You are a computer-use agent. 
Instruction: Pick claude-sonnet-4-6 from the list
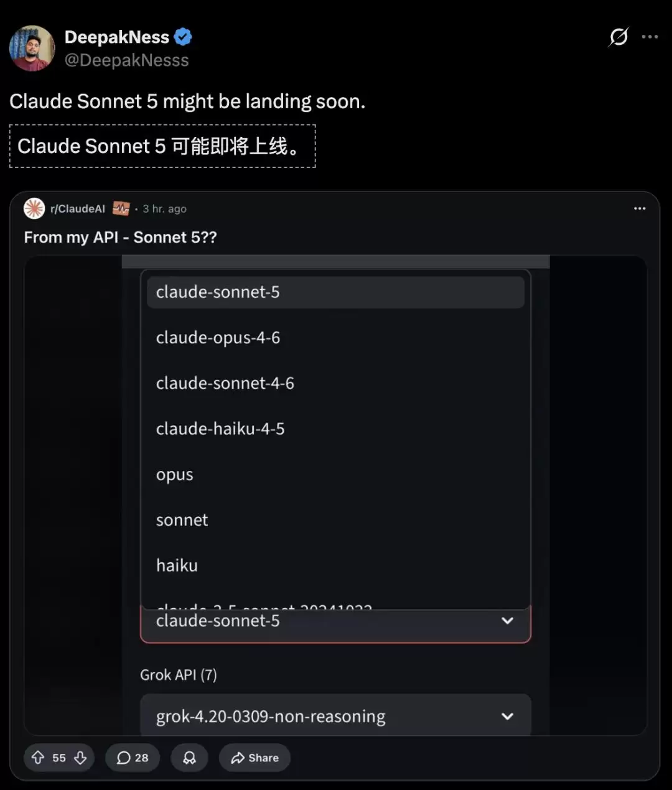[x=335, y=383]
